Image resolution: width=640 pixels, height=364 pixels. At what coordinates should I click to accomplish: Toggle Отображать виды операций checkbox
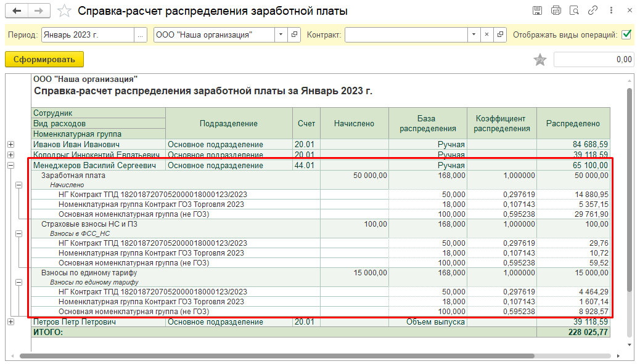(626, 34)
